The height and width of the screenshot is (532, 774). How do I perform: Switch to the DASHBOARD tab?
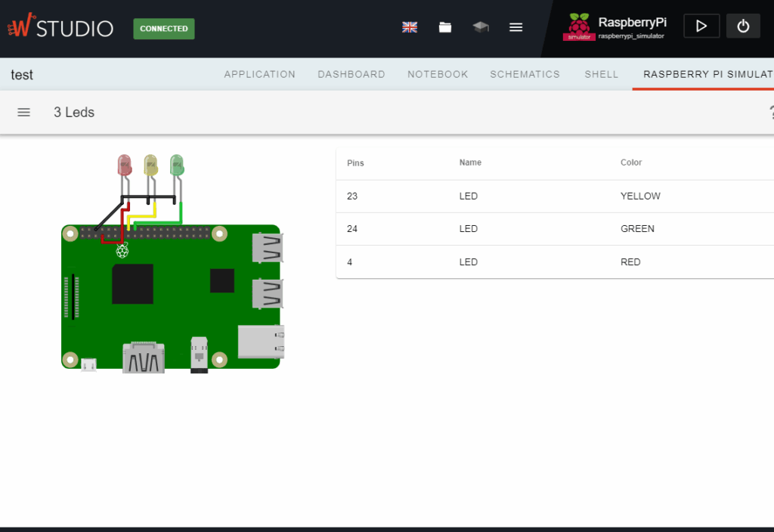(351, 74)
